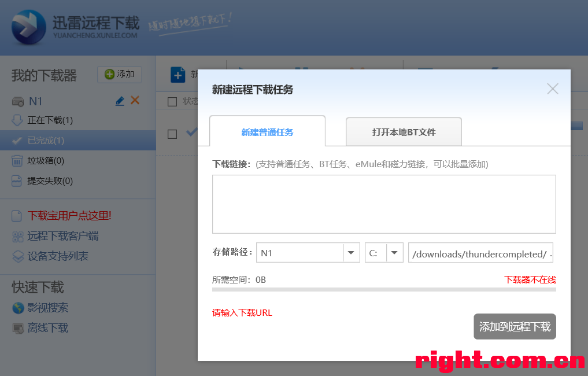Click the 所需空间 gray progress bar

384,289
